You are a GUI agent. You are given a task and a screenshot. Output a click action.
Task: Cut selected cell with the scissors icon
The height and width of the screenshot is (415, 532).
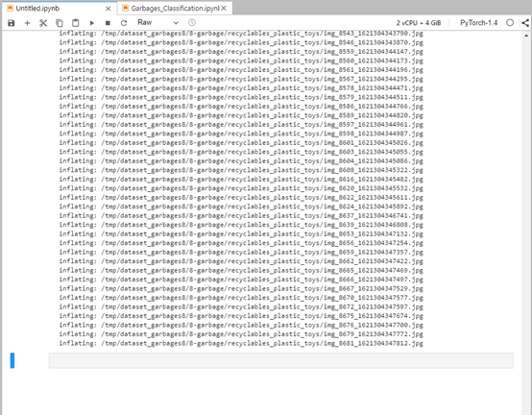pos(43,23)
